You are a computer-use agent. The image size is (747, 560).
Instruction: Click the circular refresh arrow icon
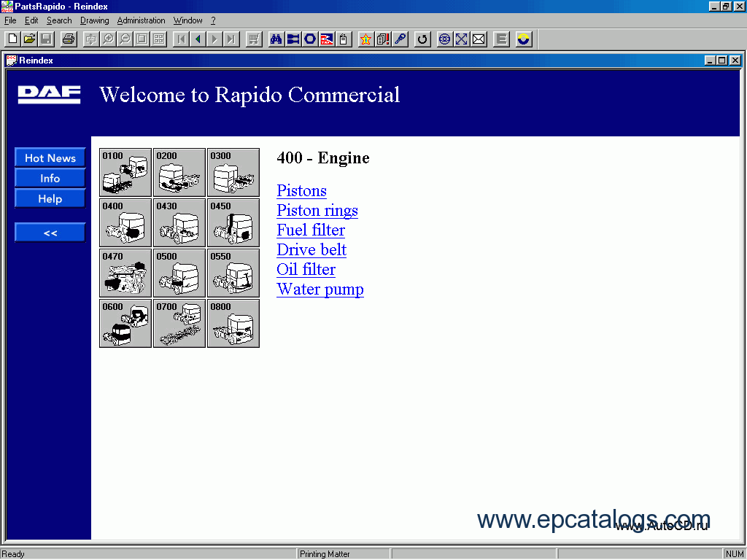coord(422,39)
